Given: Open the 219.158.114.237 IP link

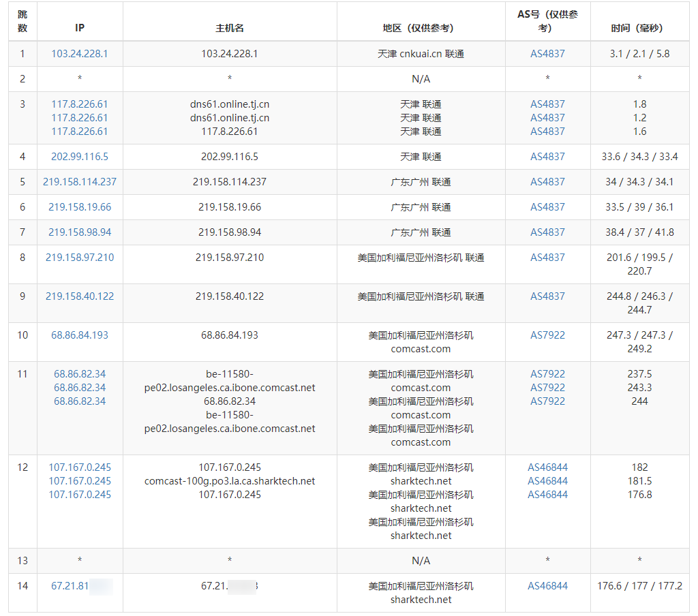Looking at the screenshot, I should pos(80,182).
